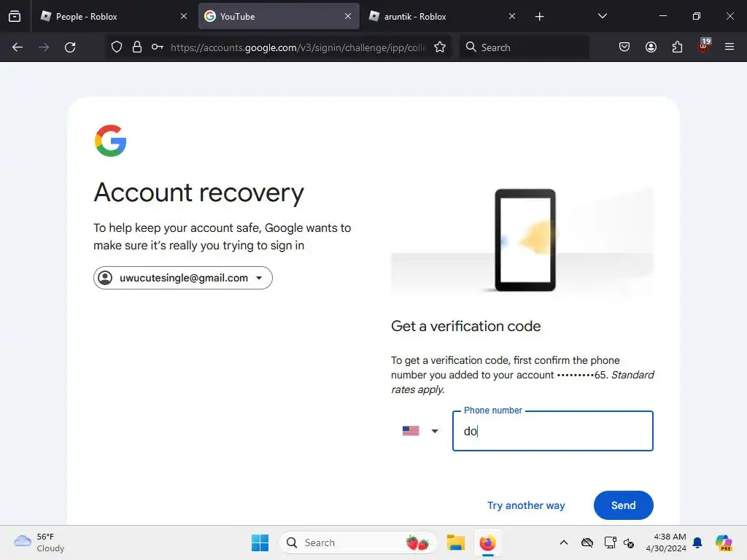The image size is (747, 560).
Task: Open the notification bell
Action: click(x=697, y=542)
